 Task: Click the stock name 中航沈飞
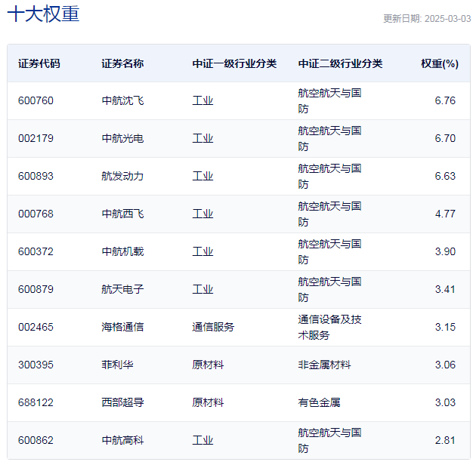pyautogui.click(x=122, y=100)
